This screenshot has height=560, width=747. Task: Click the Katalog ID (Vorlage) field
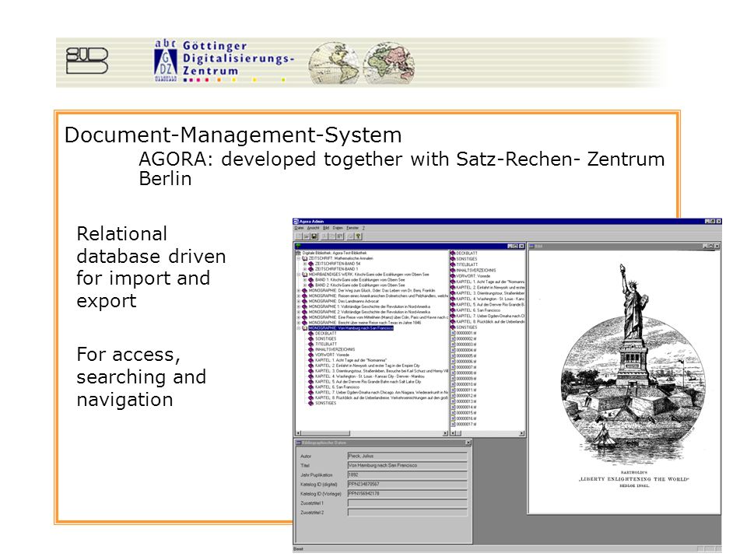click(x=407, y=493)
